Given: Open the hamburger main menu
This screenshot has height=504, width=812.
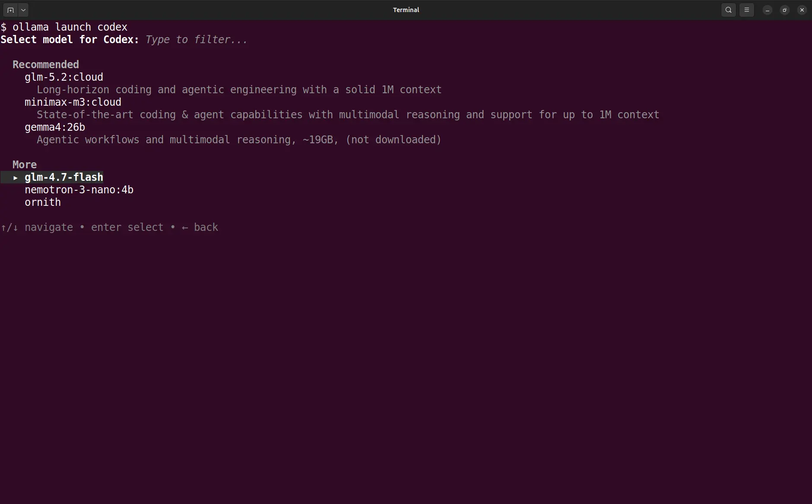Looking at the screenshot, I should pyautogui.click(x=746, y=10).
